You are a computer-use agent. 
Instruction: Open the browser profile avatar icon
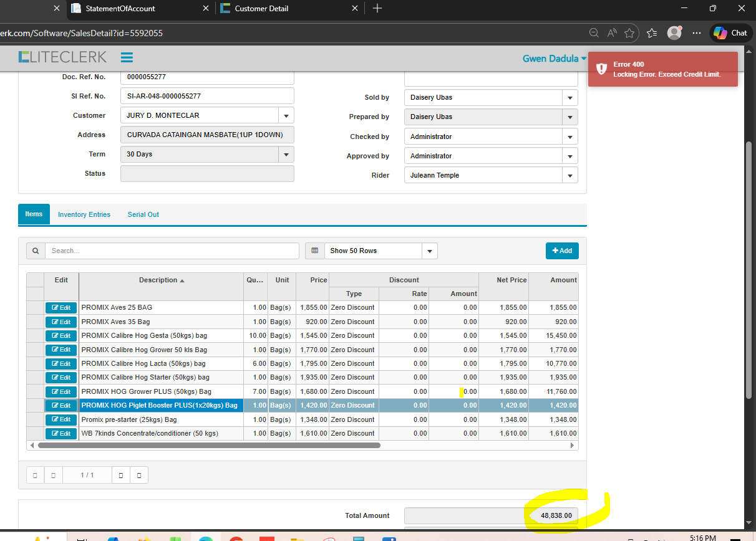click(674, 33)
